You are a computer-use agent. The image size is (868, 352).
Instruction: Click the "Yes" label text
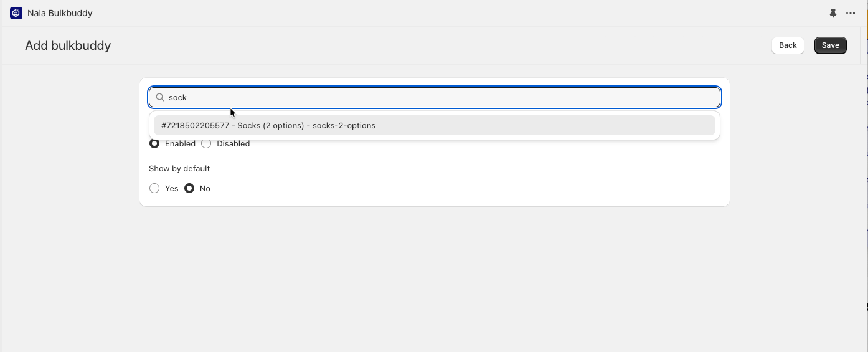(172, 188)
